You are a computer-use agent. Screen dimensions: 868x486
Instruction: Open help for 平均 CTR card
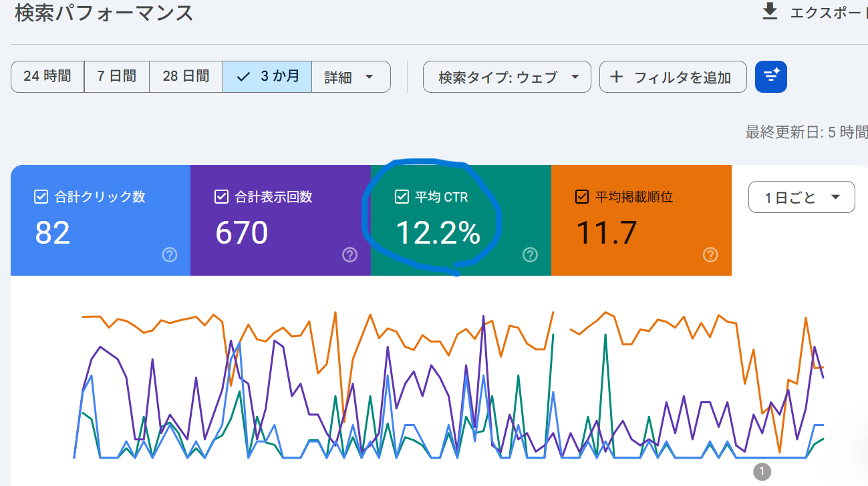click(531, 254)
